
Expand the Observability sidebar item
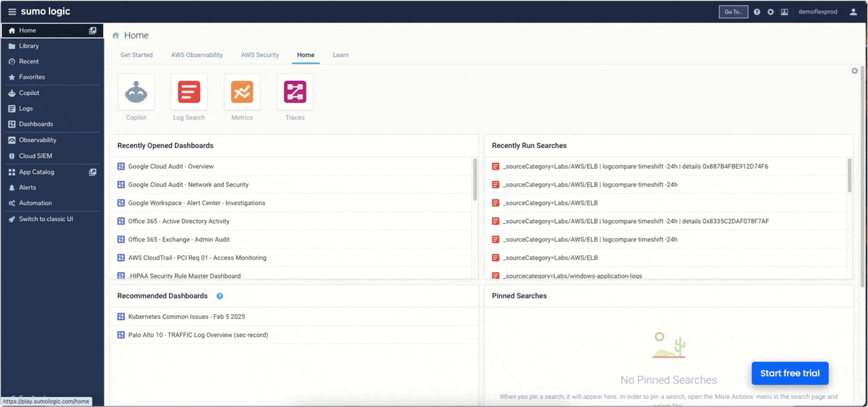pos(37,140)
